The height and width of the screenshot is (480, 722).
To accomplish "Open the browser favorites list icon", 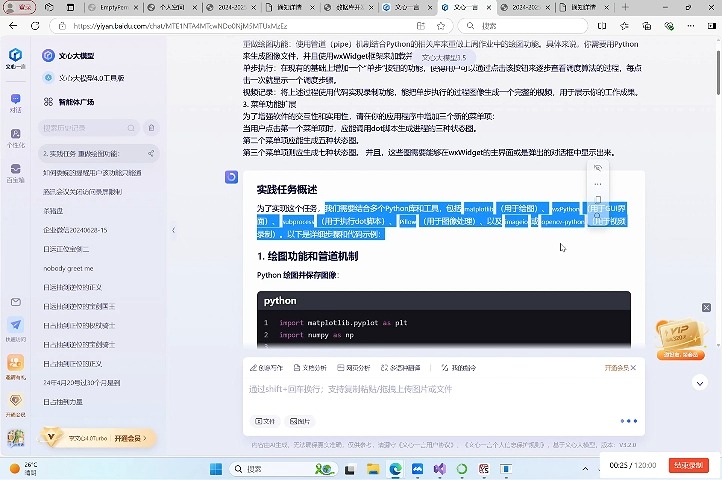I will click(624, 26).
